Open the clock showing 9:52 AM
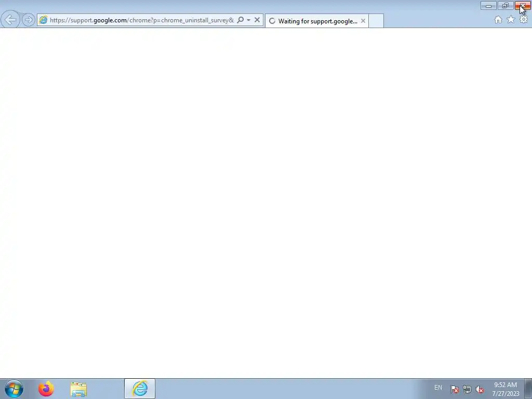The image size is (532, 399). 506,389
